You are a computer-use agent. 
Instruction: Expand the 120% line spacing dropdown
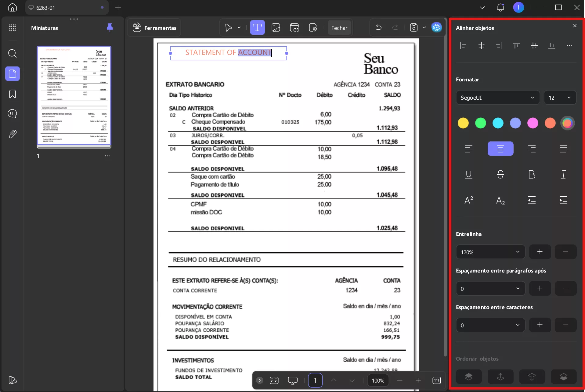pos(490,252)
